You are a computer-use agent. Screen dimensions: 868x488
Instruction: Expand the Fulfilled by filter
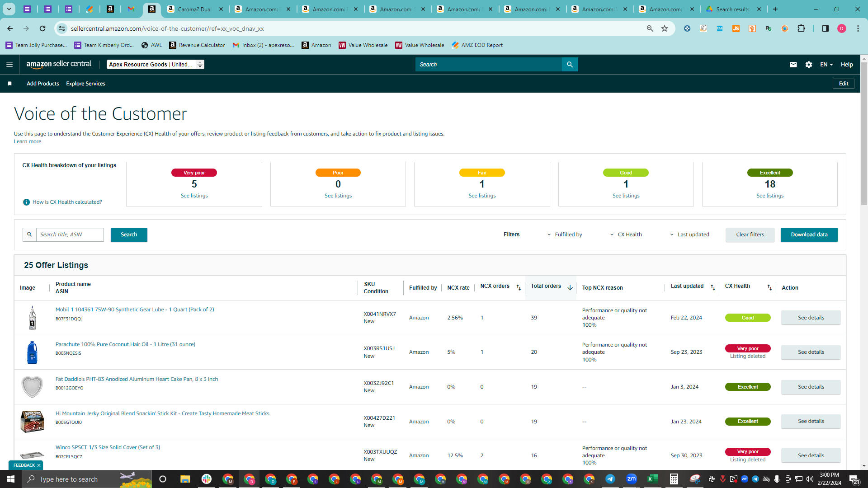coord(565,235)
